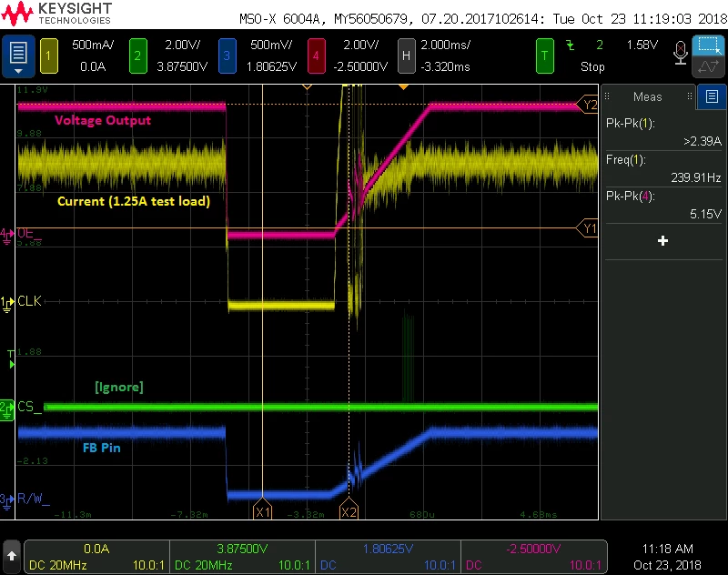Open horizontal timebase H button
This screenshot has height=575, width=728.
click(x=406, y=56)
